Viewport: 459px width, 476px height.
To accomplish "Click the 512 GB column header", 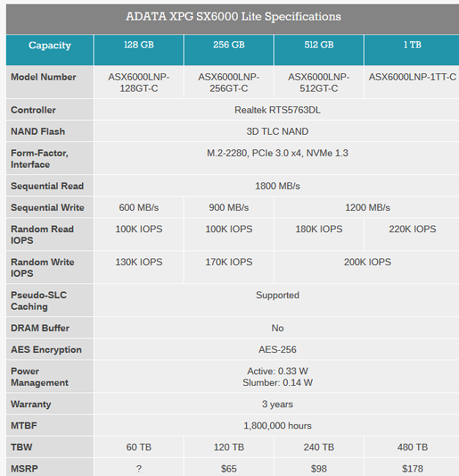I will (318, 45).
